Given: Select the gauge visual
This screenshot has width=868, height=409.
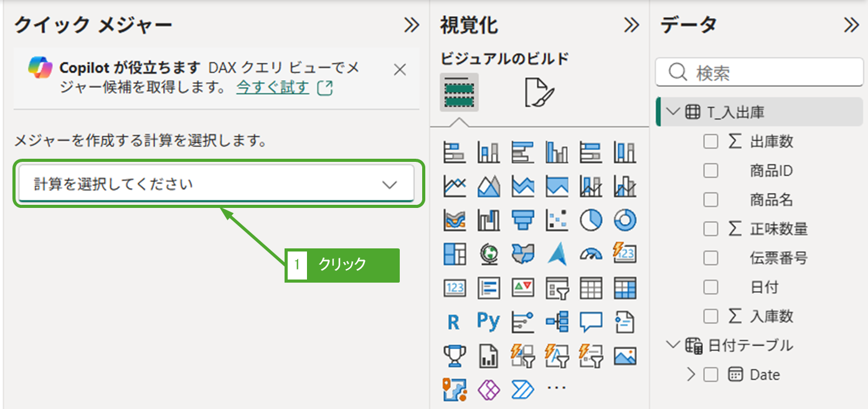Looking at the screenshot, I should [x=590, y=253].
